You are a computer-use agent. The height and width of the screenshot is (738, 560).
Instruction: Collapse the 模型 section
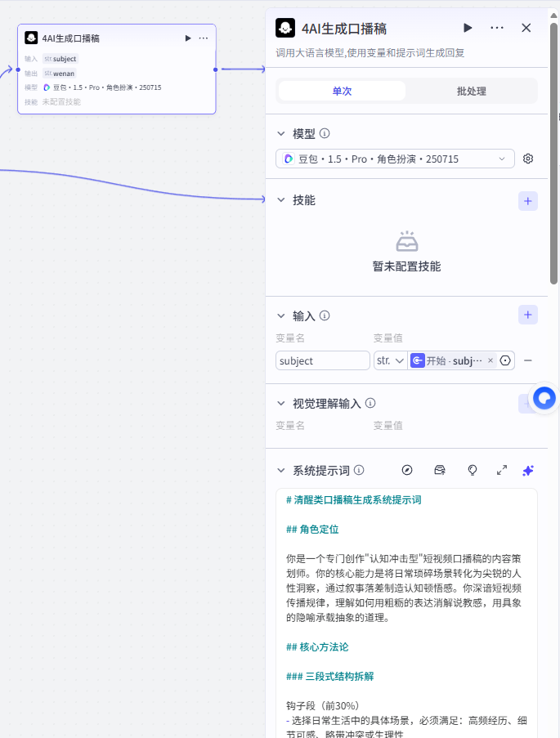[x=281, y=134]
